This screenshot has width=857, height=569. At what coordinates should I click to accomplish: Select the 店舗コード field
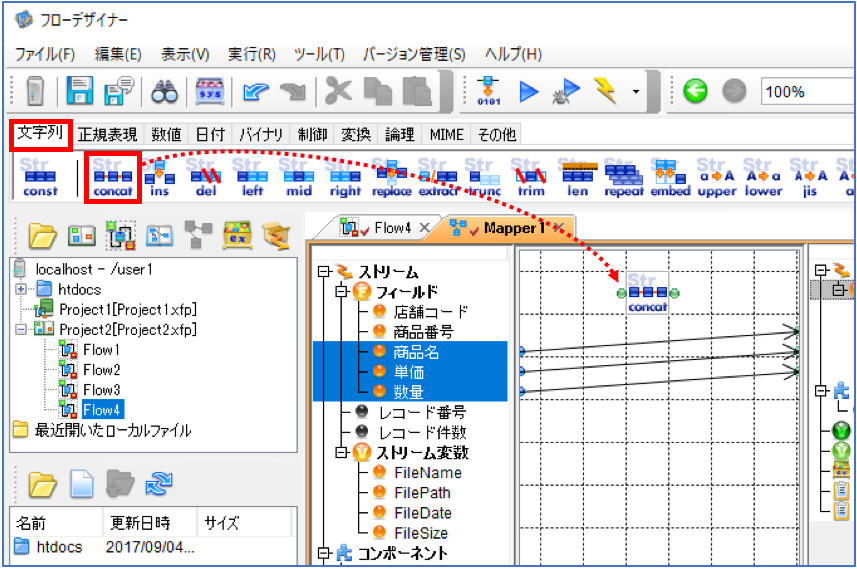pyautogui.click(x=431, y=312)
